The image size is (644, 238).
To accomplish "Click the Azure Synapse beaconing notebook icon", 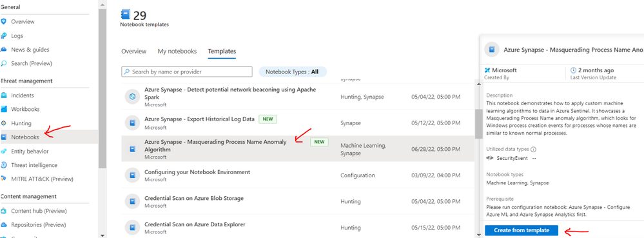I will pyautogui.click(x=133, y=97).
